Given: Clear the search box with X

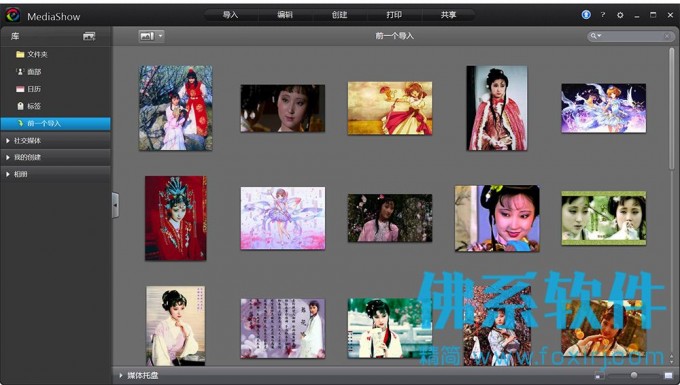Looking at the screenshot, I should coord(667,36).
